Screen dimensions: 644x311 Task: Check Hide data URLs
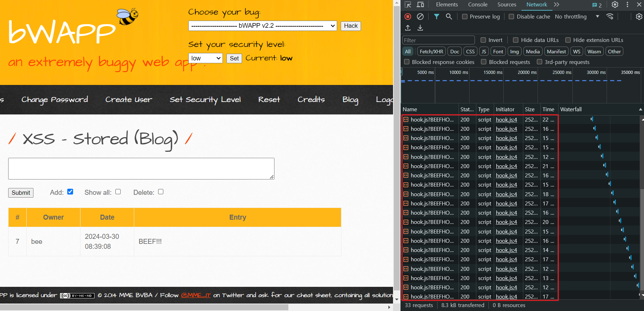(x=515, y=40)
